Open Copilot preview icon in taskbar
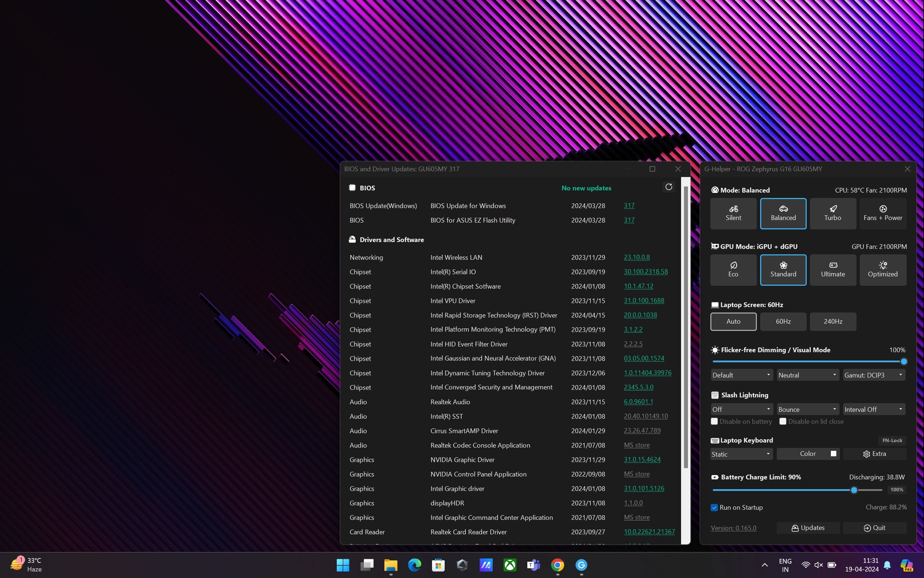The height and width of the screenshot is (578, 924). click(906, 565)
